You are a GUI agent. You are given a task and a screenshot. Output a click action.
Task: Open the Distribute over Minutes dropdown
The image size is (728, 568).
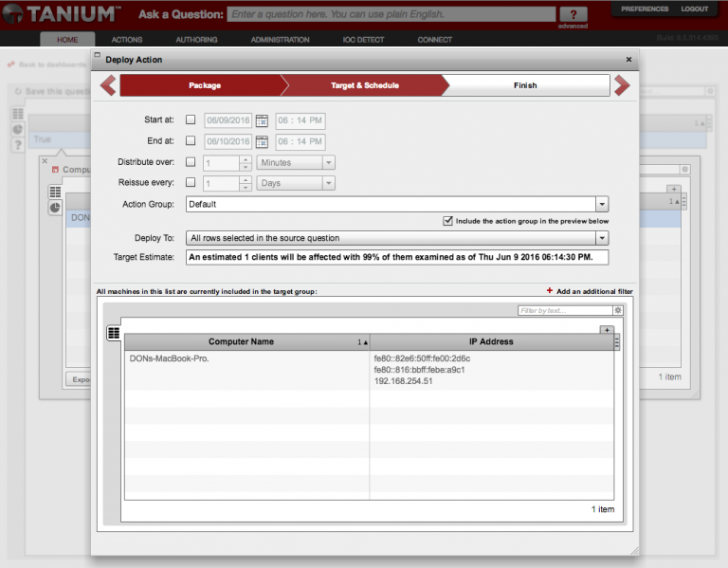point(296,162)
